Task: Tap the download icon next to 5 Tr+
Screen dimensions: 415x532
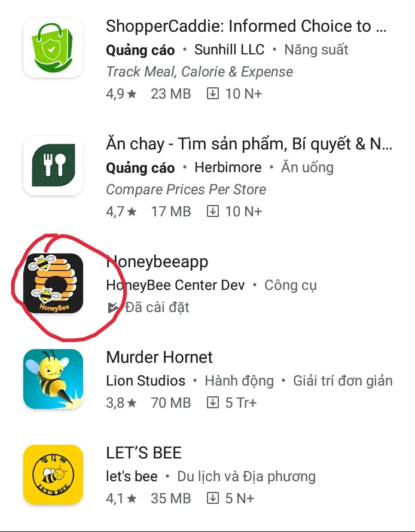Action: (213, 403)
